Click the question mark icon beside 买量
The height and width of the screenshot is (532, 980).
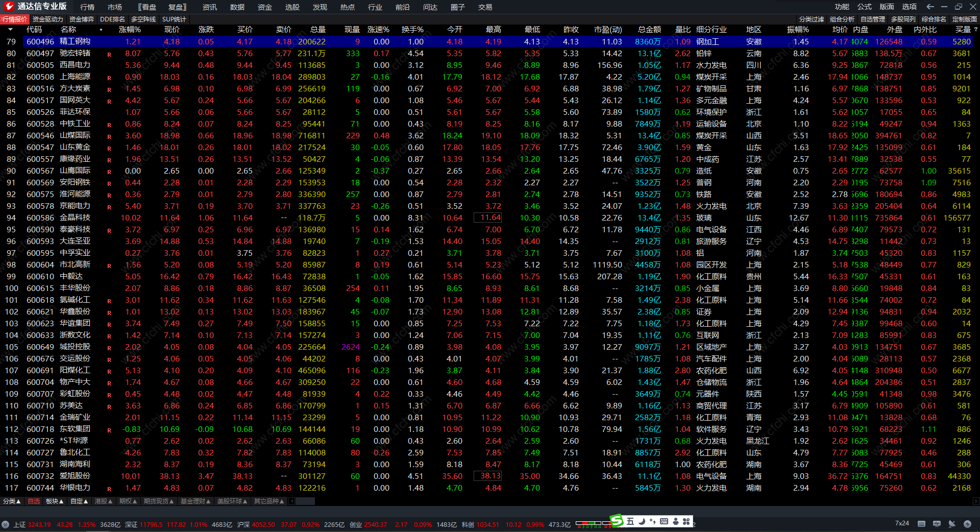tap(975, 30)
